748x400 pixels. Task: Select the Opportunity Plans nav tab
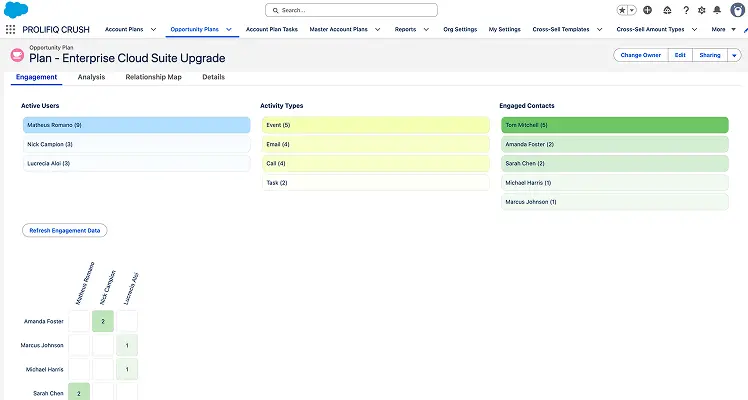pyautogui.click(x=195, y=30)
